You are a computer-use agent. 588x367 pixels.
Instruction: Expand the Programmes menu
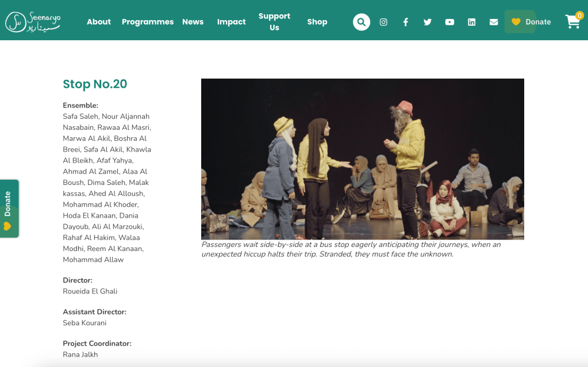[x=148, y=22]
